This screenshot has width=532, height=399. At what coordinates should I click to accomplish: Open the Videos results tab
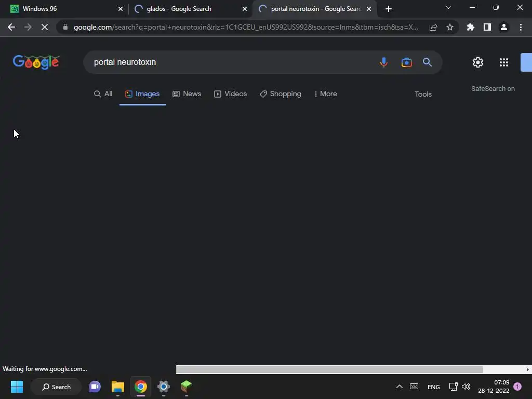(x=230, y=94)
